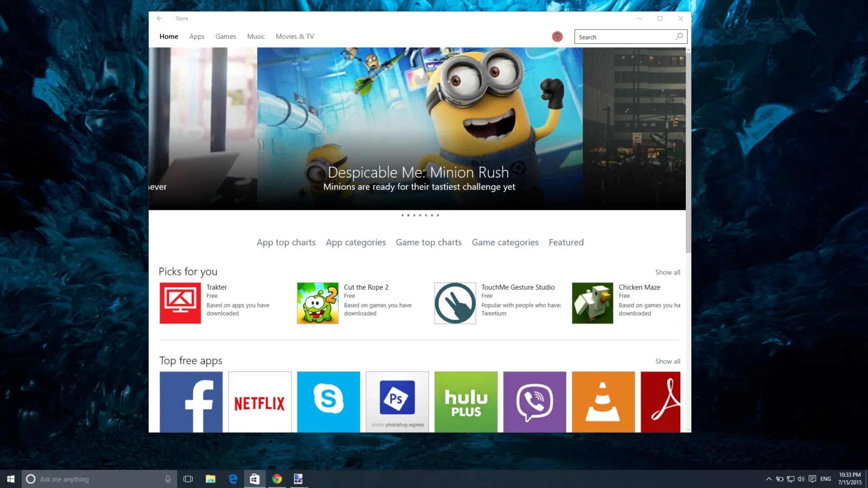Switch to the Home tab
The image size is (868, 488).
tap(169, 36)
